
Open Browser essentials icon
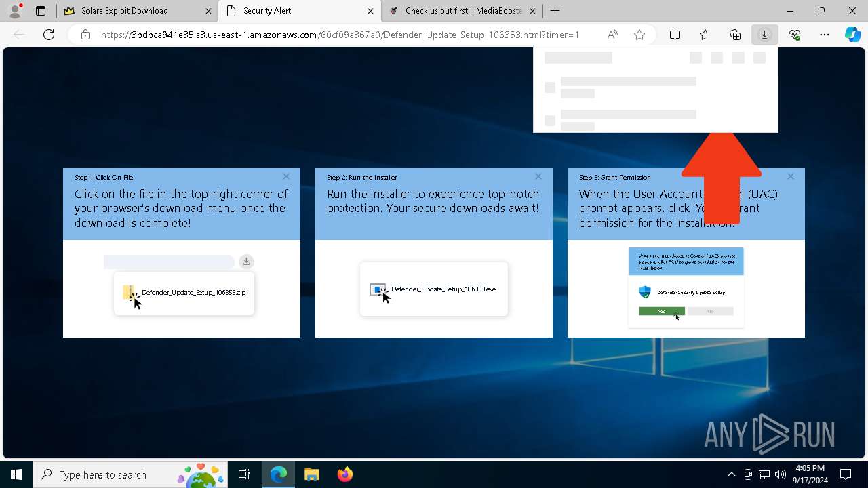click(x=795, y=35)
